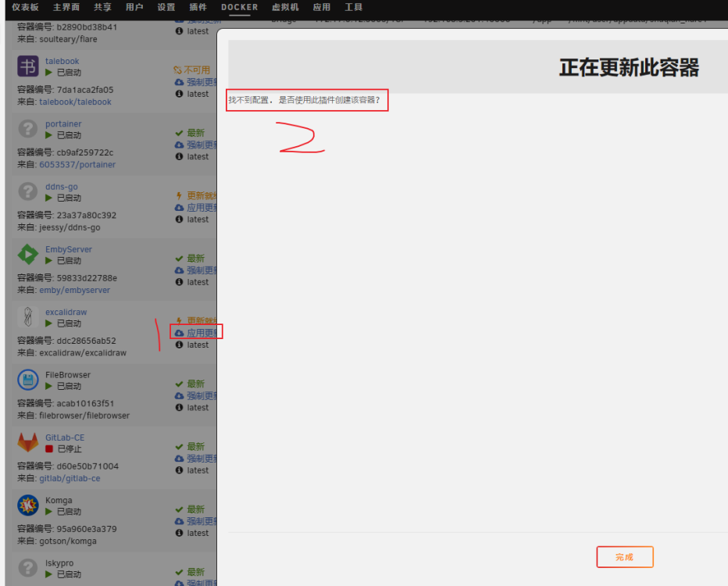
Task: Click the excalidraw container icon
Action: [28, 316]
